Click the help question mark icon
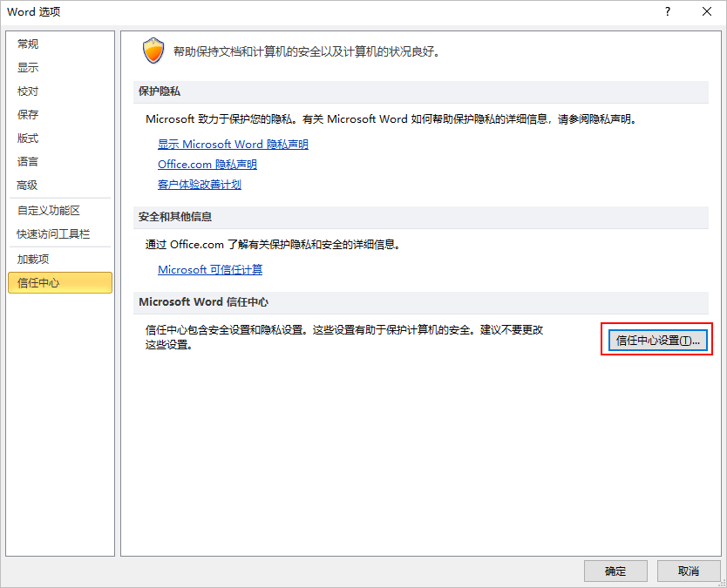The width and height of the screenshot is (727, 588). click(x=668, y=11)
